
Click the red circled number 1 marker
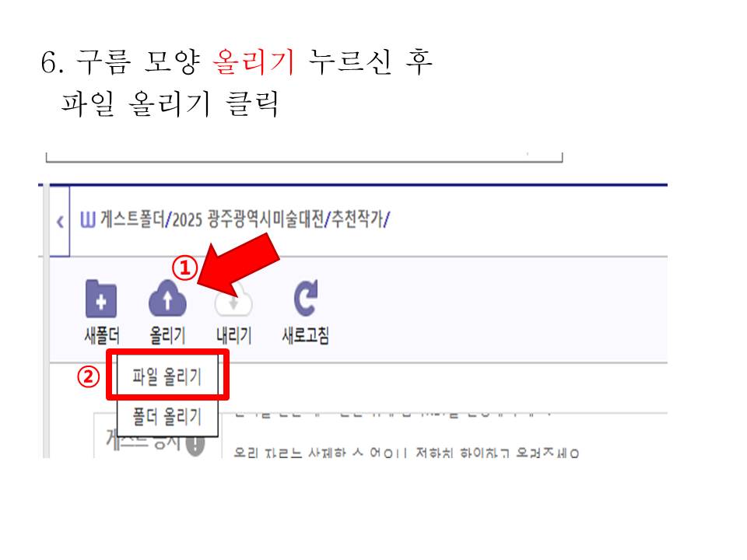(x=185, y=268)
